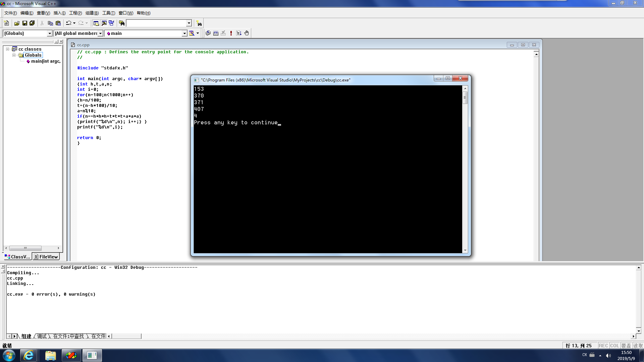The image size is (644, 362).
Task: Toggle the Output window icon
Action: [104, 23]
